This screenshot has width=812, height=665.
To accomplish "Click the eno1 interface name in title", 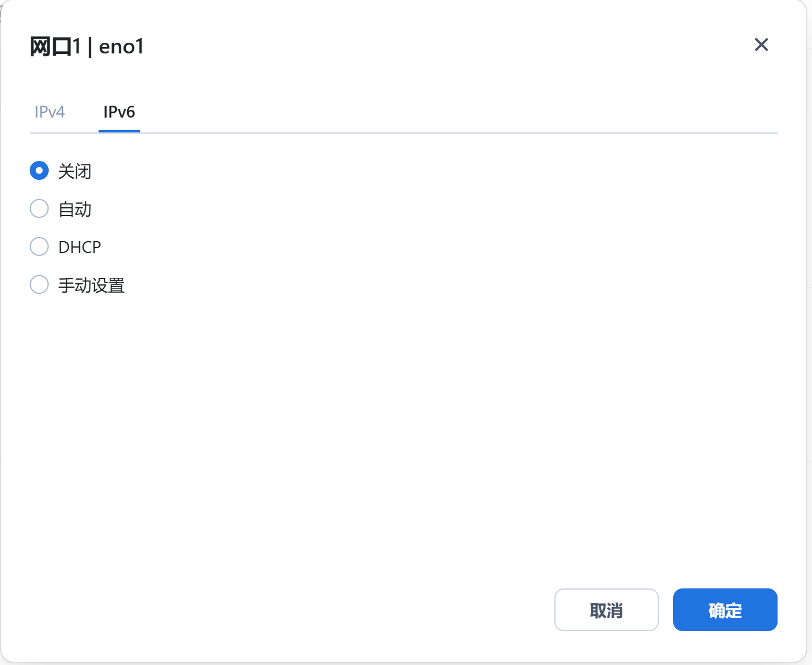I will pos(122,46).
